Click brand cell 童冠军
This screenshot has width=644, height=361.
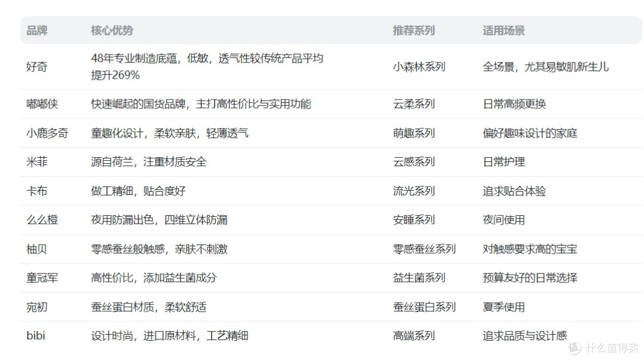[x=42, y=278]
